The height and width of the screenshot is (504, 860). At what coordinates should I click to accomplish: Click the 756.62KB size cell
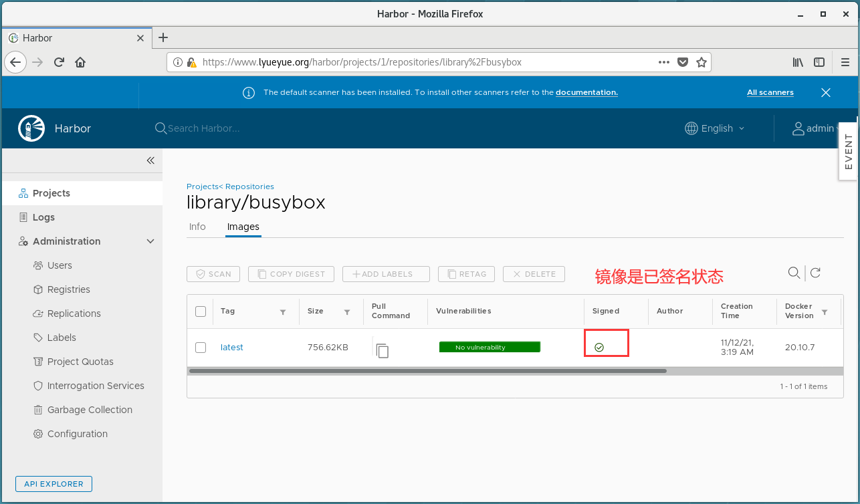328,348
